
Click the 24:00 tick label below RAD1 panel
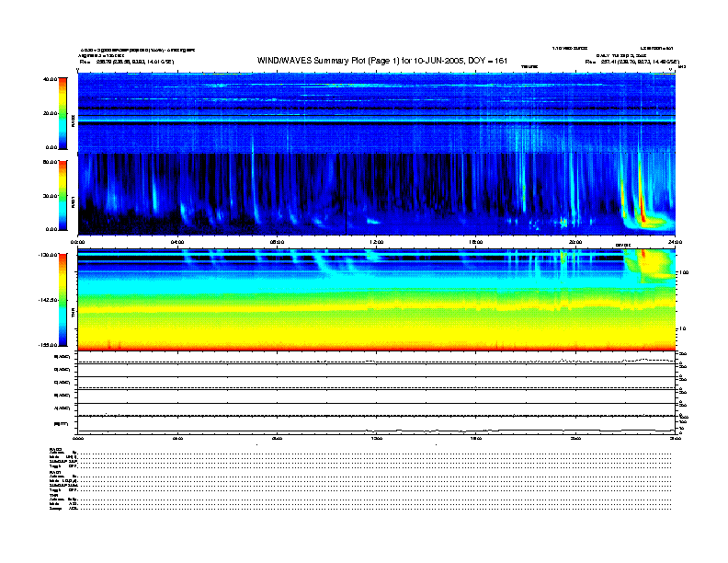click(675, 242)
